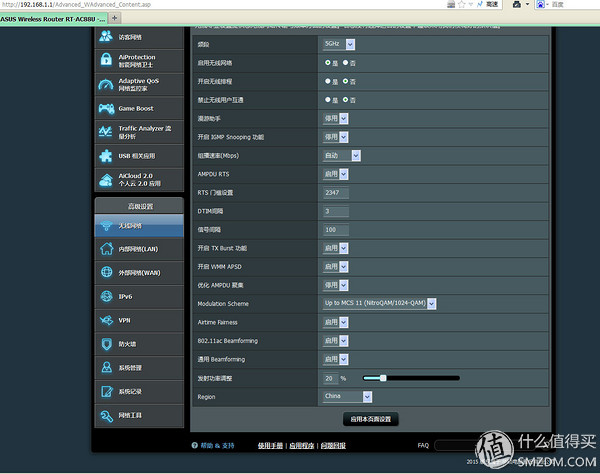This screenshot has width=600, height=474.
Task: Open 外部网络(WAN) globe icon
Action: (106, 272)
